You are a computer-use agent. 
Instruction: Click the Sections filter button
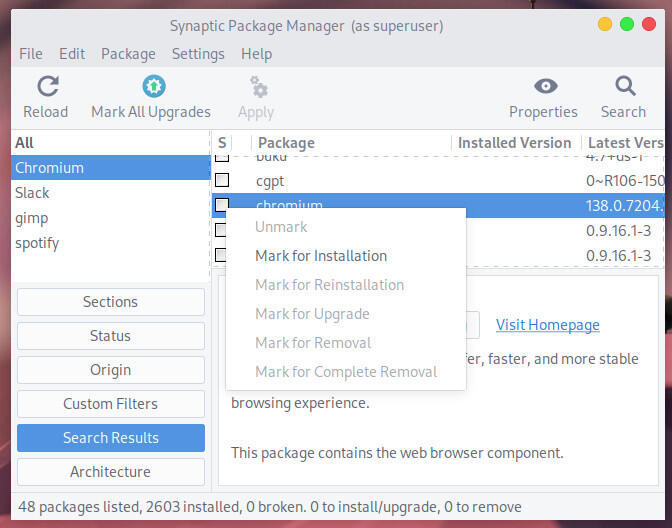click(x=110, y=302)
